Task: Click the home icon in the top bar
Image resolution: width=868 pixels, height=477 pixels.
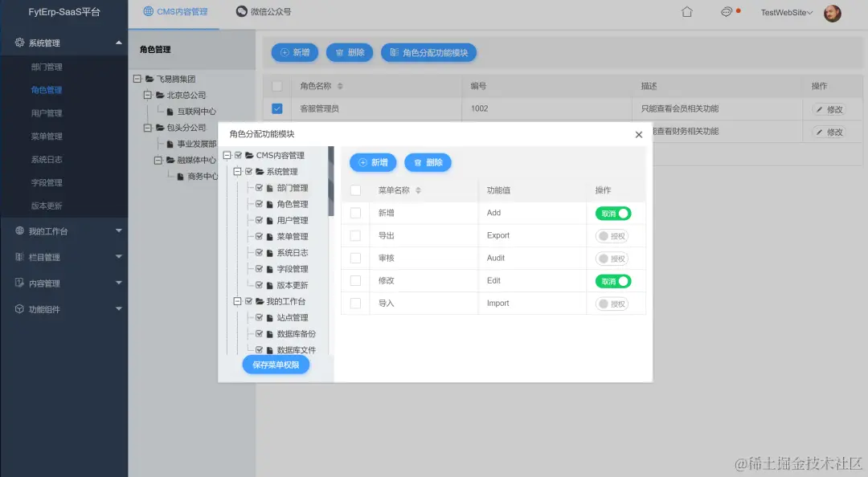Action: [687, 13]
